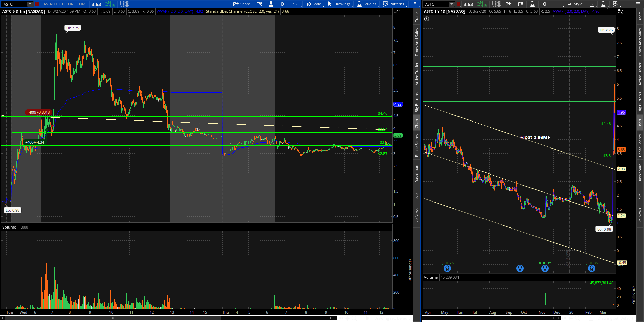
Task: Click the earnings lightbulb near February
Action: pos(592,268)
